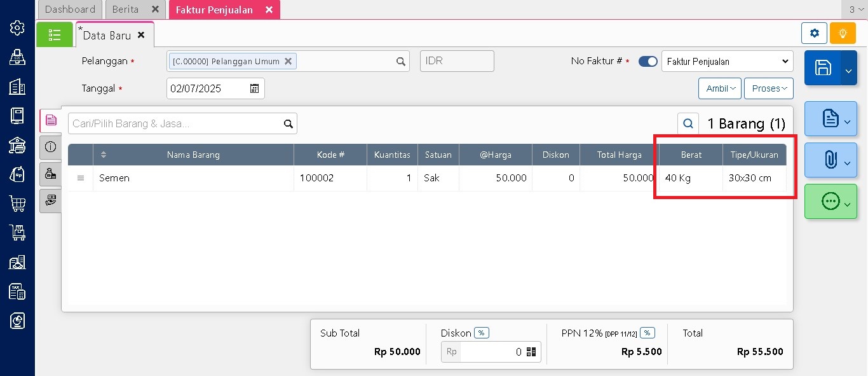Screen dimensions: 868x376
Task: Open the settings gear in left sidebar
Action: 17,28
